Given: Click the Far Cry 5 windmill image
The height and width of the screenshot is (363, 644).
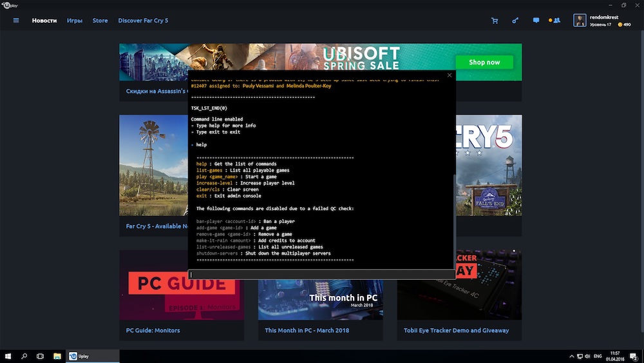Looking at the screenshot, I should [154, 165].
